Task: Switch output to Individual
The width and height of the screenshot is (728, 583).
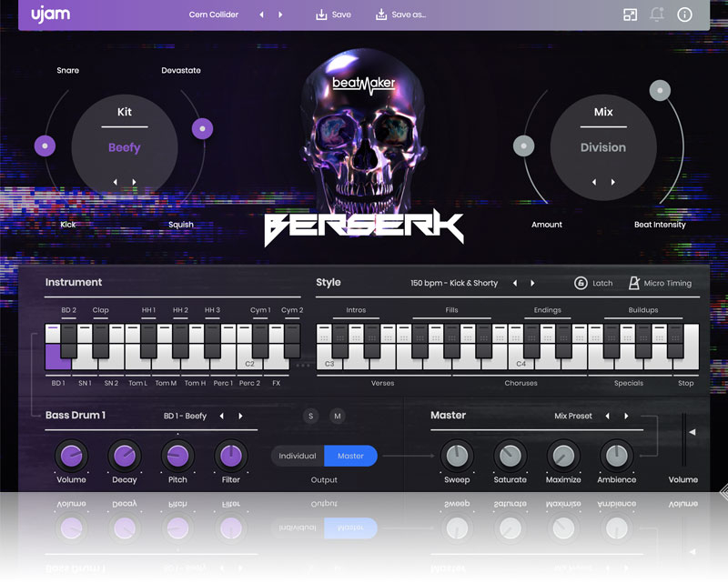Action: point(298,456)
